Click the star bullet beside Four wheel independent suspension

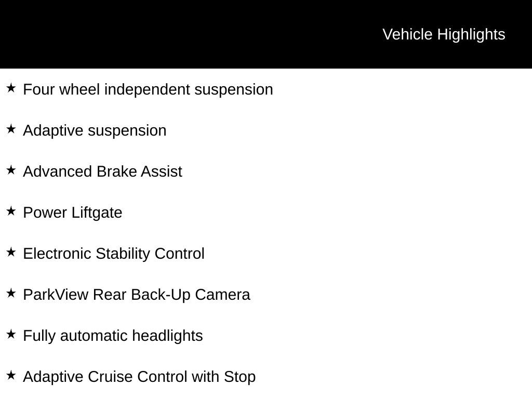(x=11, y=88)
